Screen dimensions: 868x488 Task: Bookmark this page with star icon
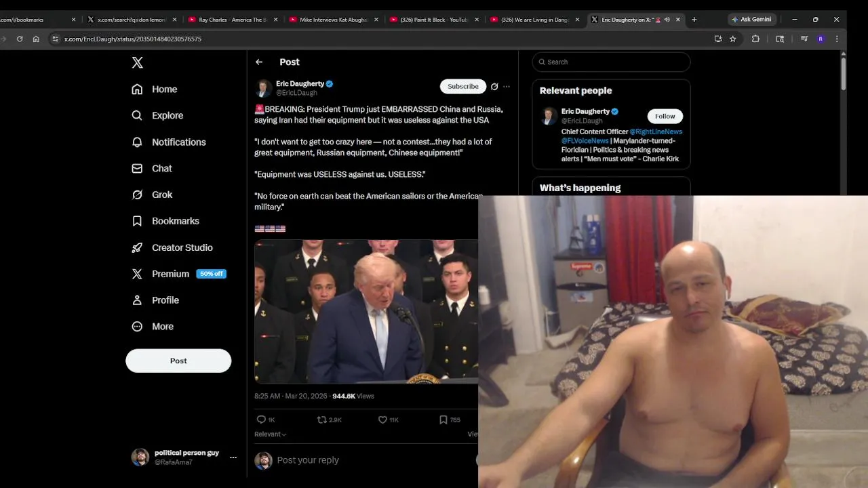(733, 39)
